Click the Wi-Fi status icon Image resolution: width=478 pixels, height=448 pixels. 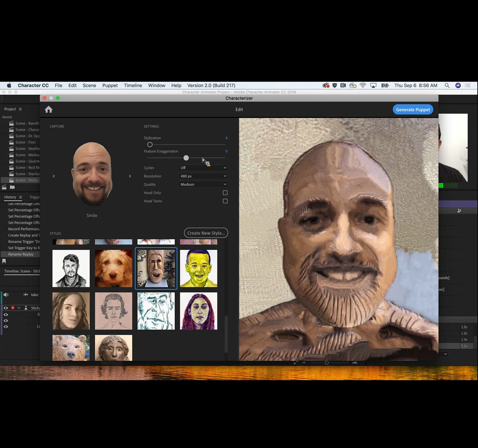point(363,85)
